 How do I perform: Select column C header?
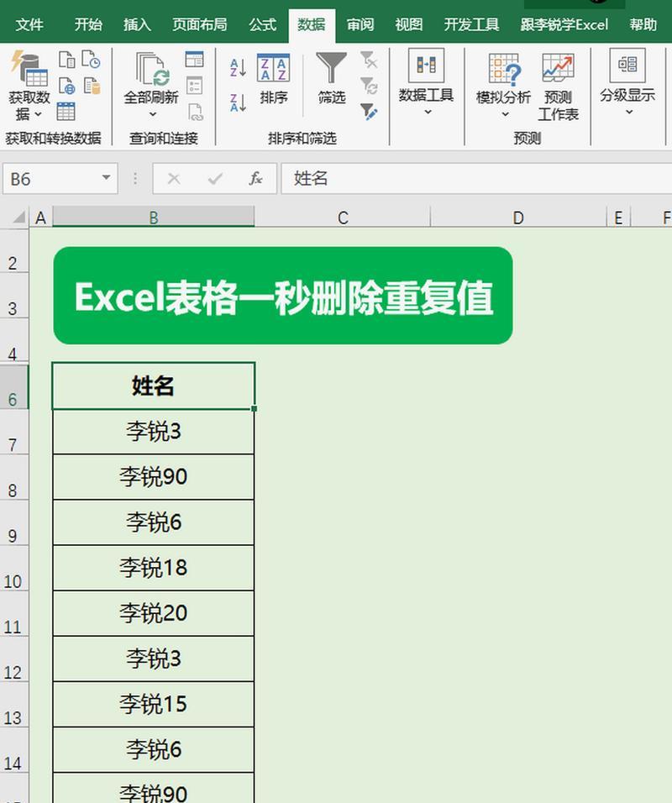click(x=343, y=218)
